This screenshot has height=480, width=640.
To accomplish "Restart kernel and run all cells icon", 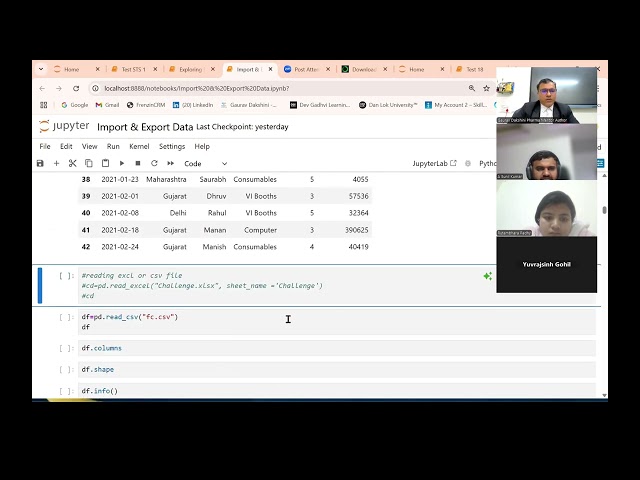I will [x=171, y=163].
